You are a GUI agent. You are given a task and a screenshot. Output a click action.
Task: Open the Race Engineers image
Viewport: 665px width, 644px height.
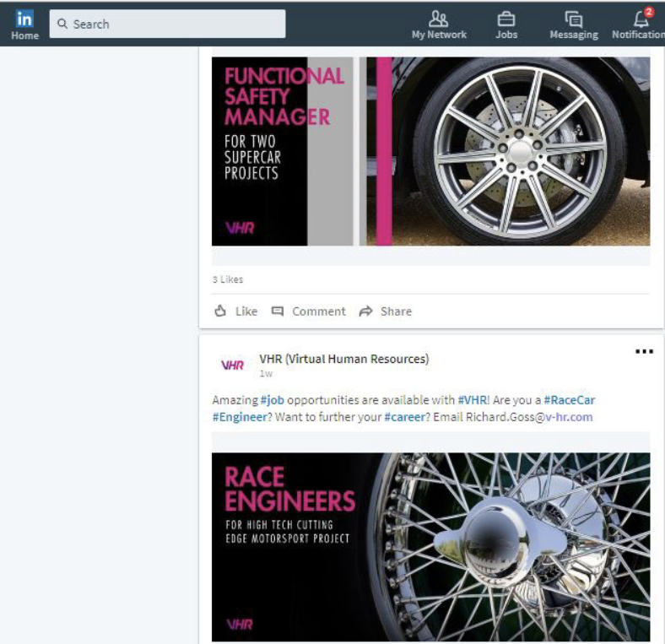coord(430,547)
